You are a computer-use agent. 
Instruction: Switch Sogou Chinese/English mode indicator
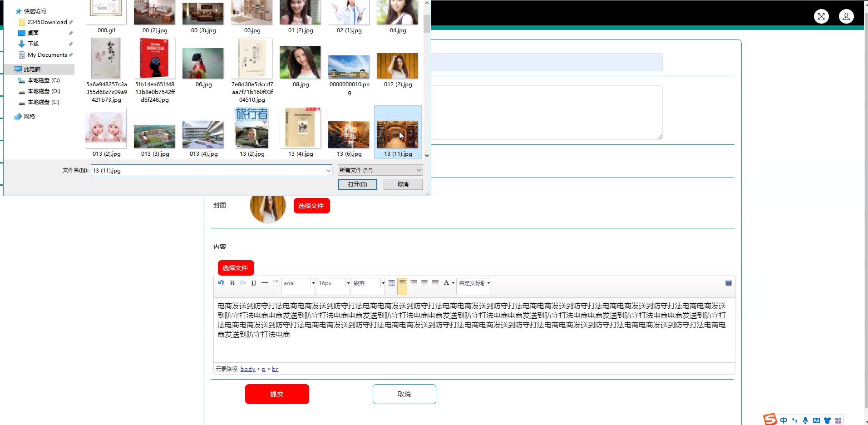click(x=784, y=420)
